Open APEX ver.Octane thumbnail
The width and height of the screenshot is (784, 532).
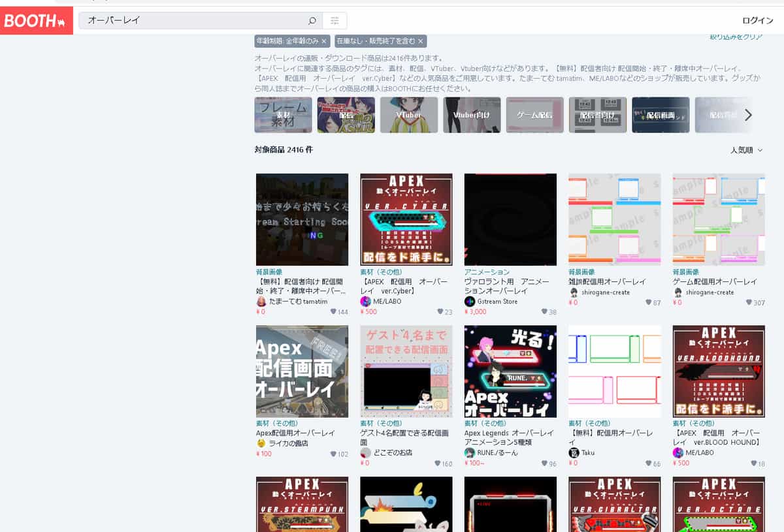point(719,505)
